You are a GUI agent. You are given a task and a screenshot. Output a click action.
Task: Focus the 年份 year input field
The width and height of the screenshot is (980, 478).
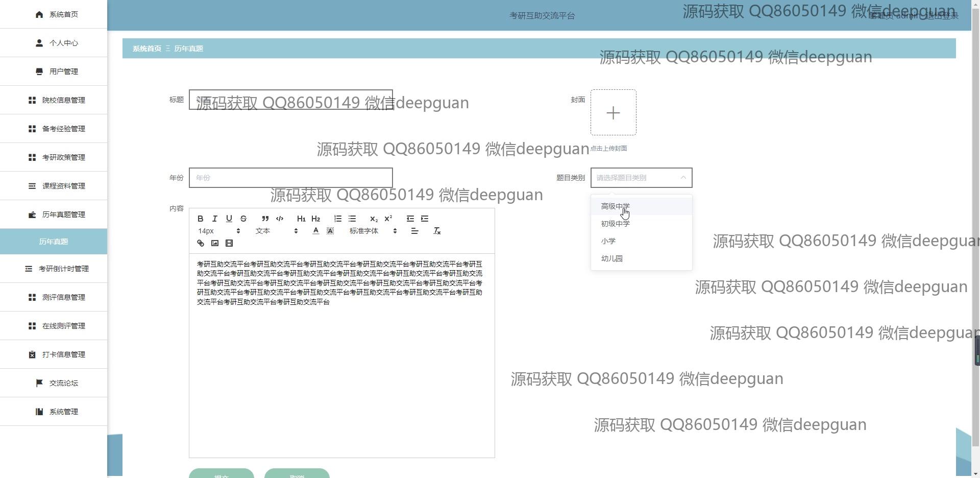(x=291, y=178)
